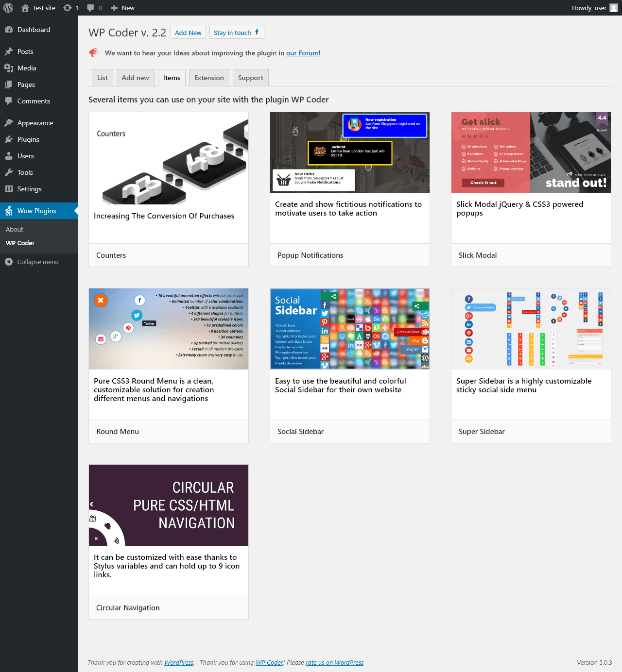
Task: Click the Stay in touch button
Action: (237, 33)
